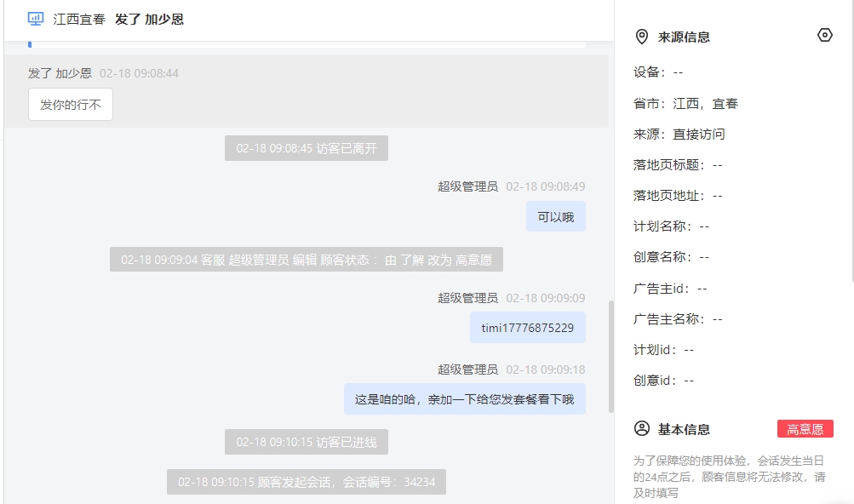Click the 创意id row
Screen dimensions: 854x504
click(x=663, y=381)
